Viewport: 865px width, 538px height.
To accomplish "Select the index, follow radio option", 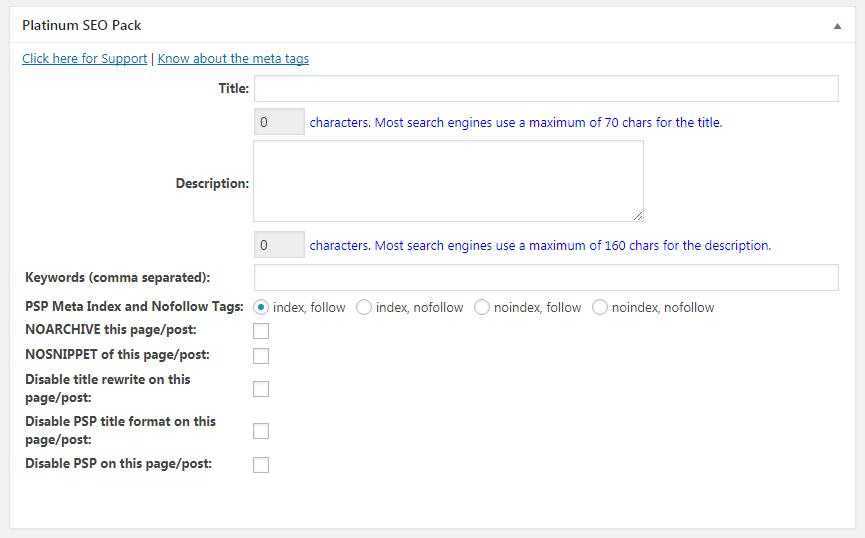I will pyautogui.click(x=262, y=308).
